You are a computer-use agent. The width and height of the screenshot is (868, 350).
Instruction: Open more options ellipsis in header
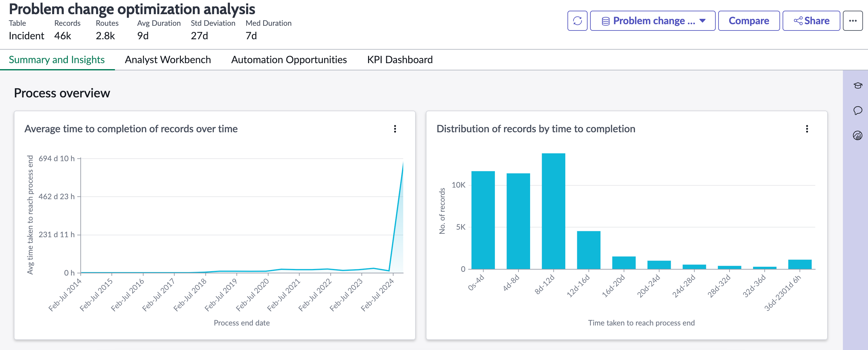[x=853, y=21]
